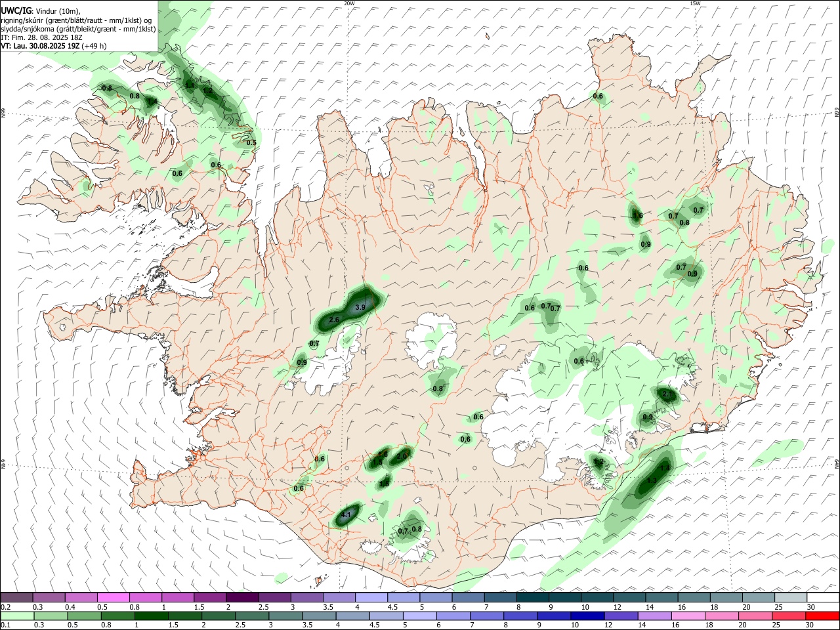Select the bright red lower-legend swatch labeled 30
Screen dimensions: 840x630
pyautogui.click(x=822, y=616)
